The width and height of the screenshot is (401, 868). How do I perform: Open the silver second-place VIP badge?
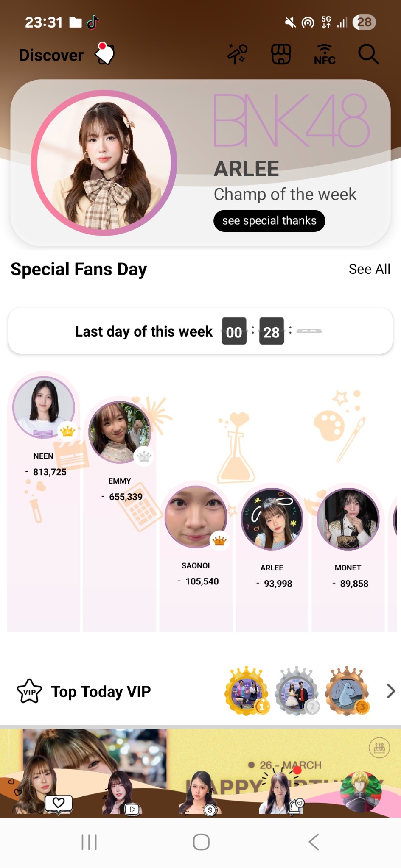coord(297,691)
